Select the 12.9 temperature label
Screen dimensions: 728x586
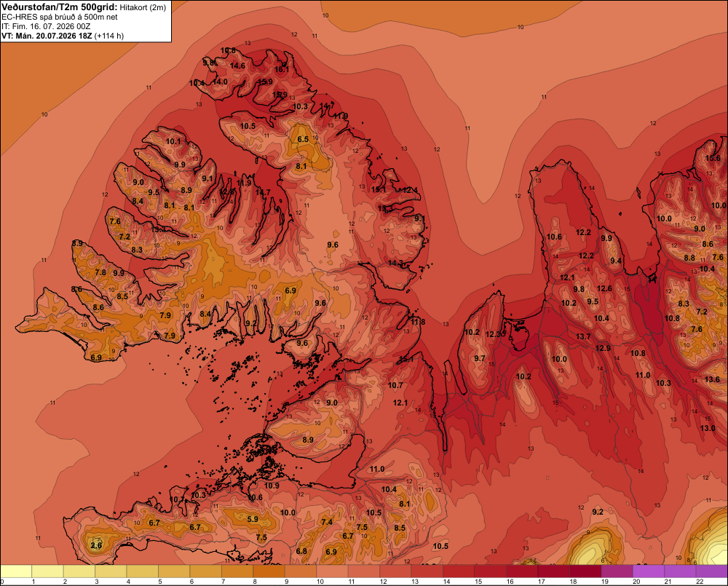[603, 348]
